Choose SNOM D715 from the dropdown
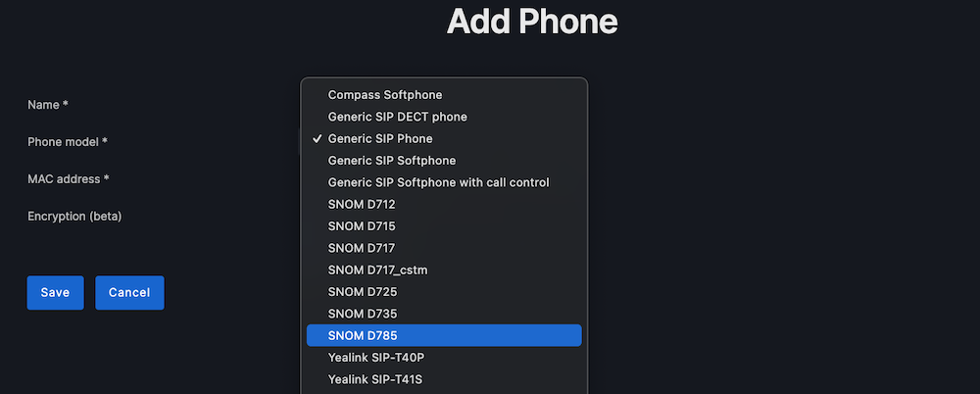Screen dimensions: 980x394 362,225
